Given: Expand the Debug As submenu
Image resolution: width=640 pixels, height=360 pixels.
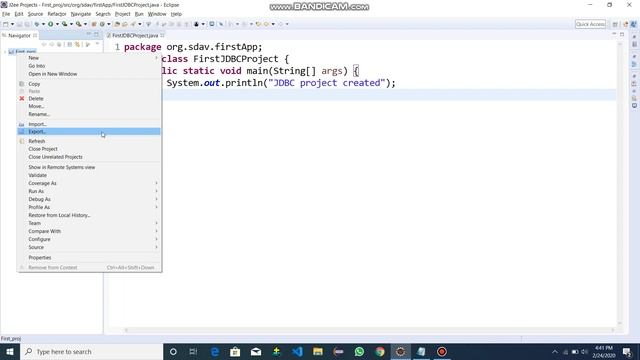Looking at the screenshot, I should (x=89, y=199).
